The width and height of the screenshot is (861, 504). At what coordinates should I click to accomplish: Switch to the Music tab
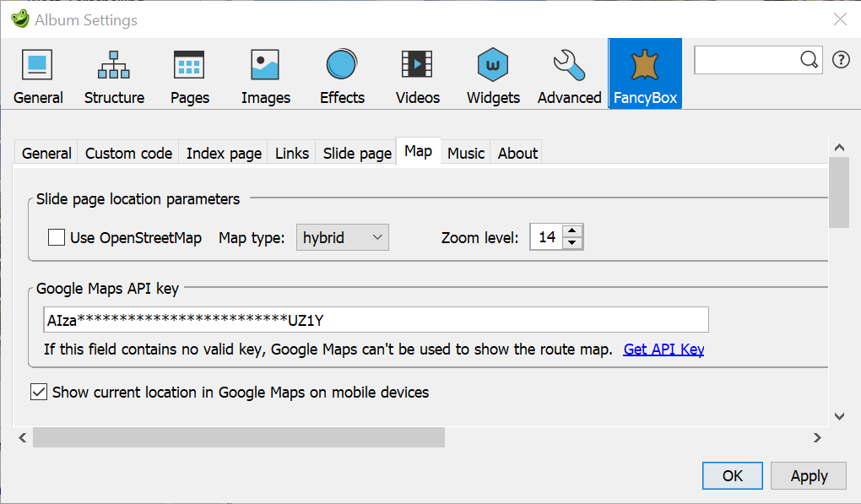click(466, 153)
